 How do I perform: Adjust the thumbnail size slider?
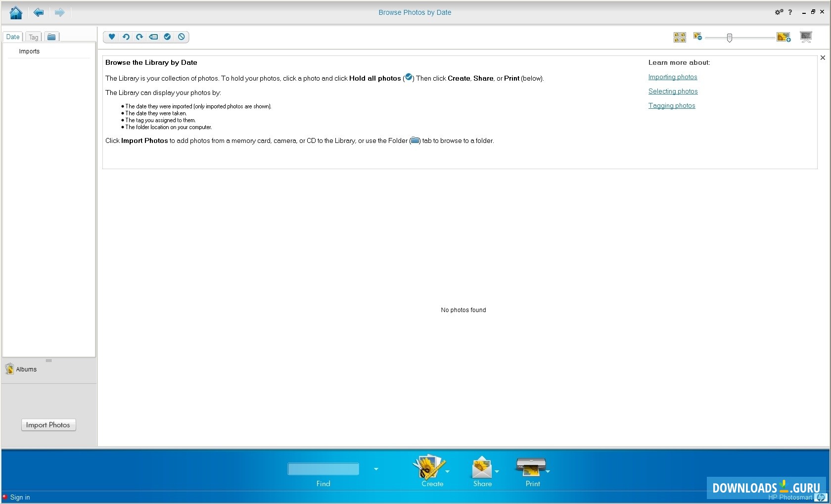click(729, 38)
